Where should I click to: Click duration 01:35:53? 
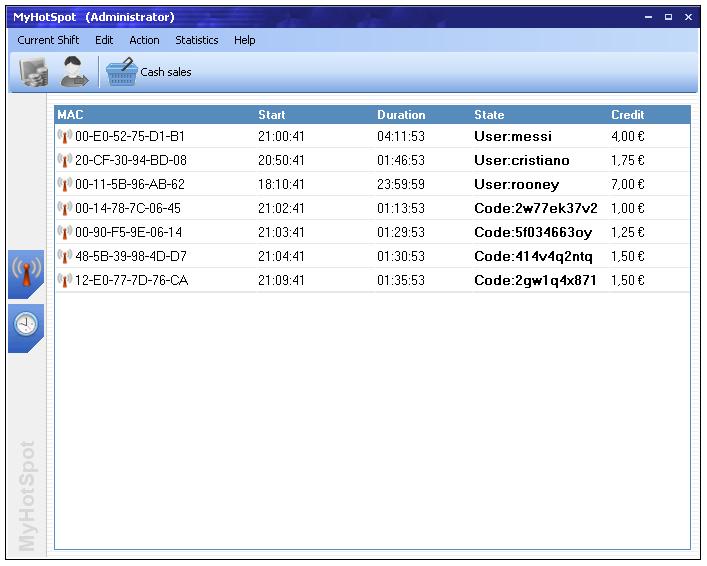click(401, 280)
